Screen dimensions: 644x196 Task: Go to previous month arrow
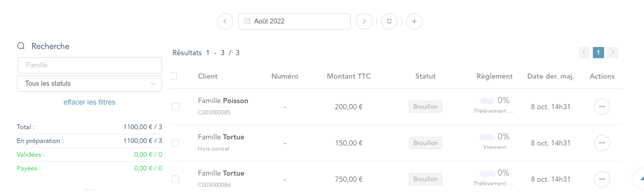(x=225, y=21)
